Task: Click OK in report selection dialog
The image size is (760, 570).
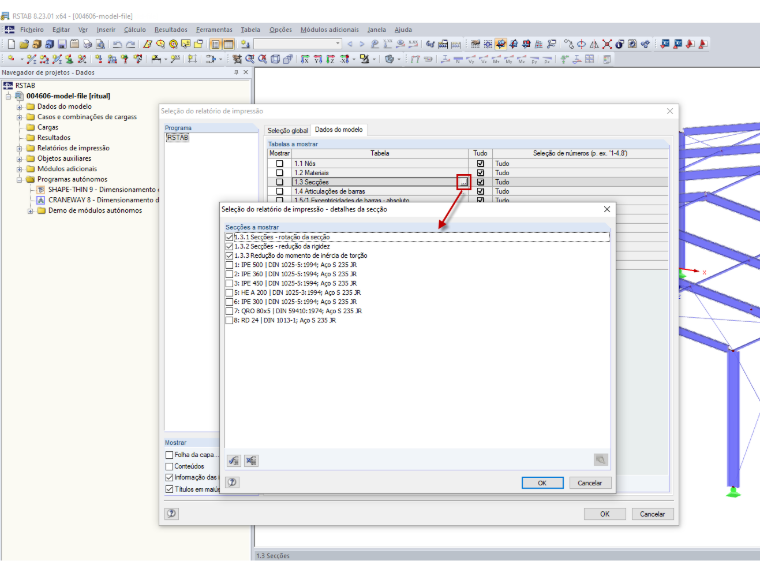Action: coord(604,514)
